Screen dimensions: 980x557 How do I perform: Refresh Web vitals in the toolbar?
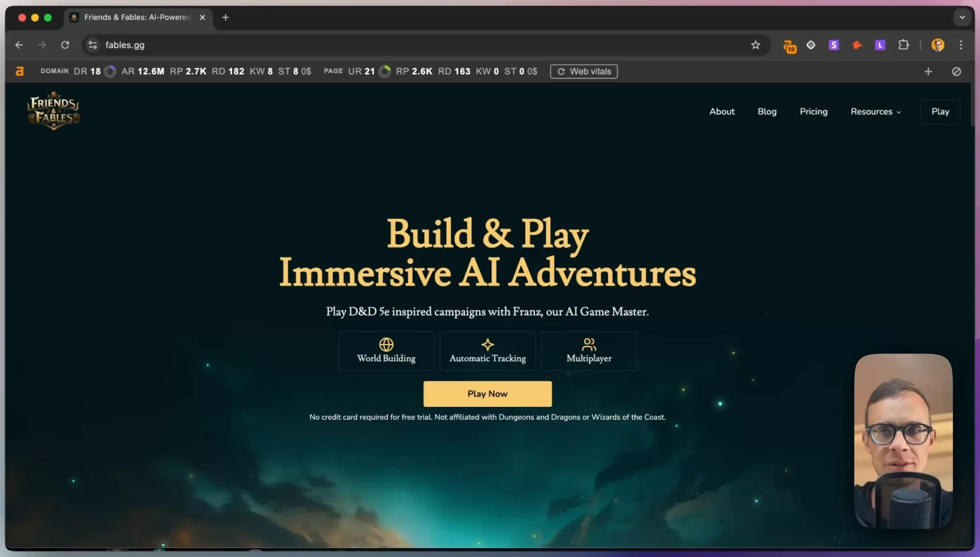tap(584, 72)
